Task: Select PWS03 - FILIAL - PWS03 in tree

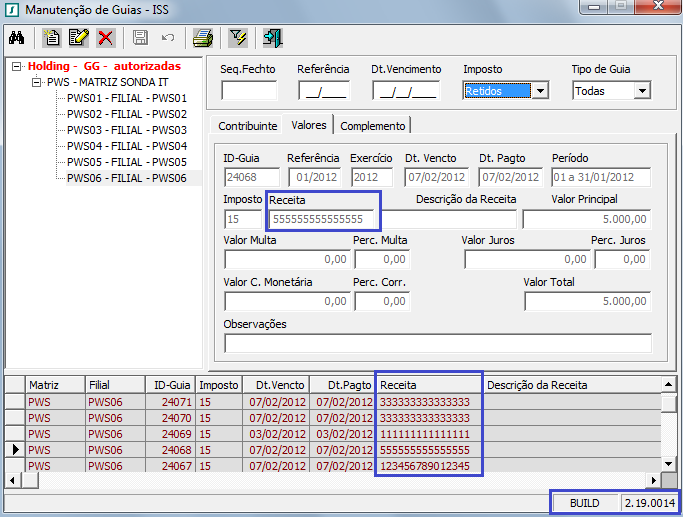Action: 126,130
